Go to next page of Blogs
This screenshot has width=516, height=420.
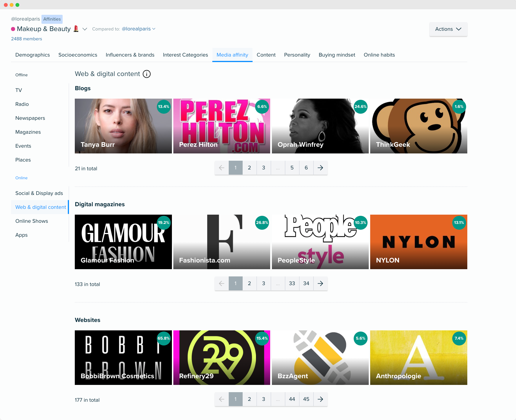point(320,168)
